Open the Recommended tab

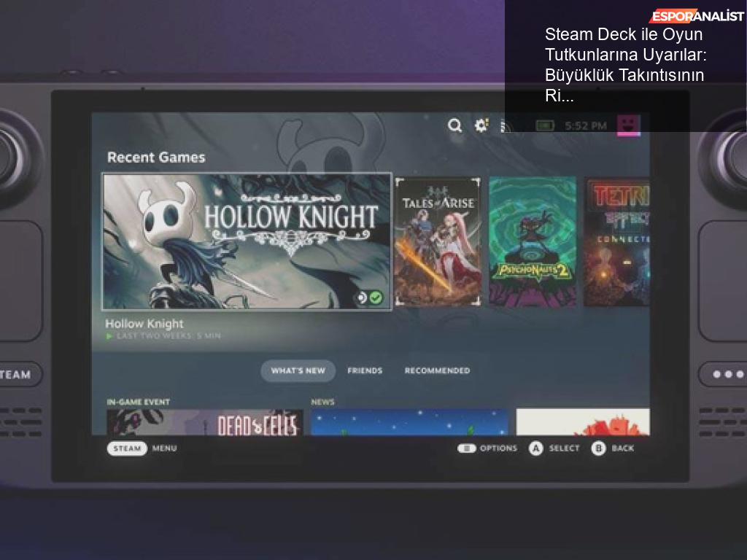[437, 370]
